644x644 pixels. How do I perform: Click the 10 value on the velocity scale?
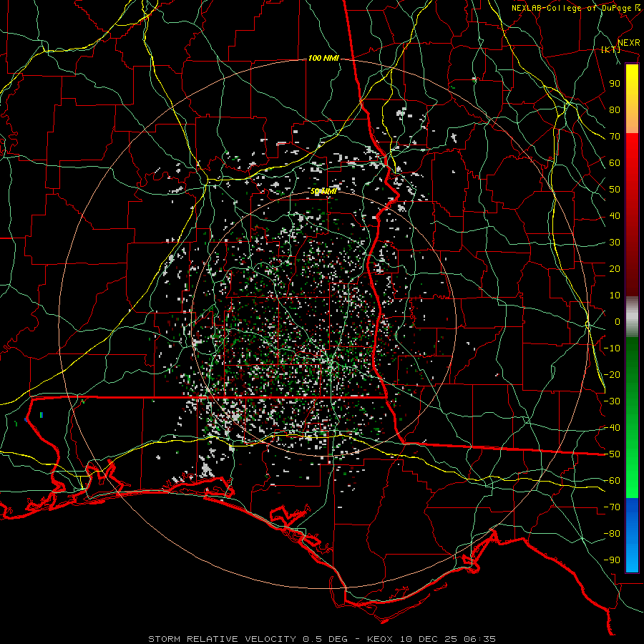(x=615, y=296)
